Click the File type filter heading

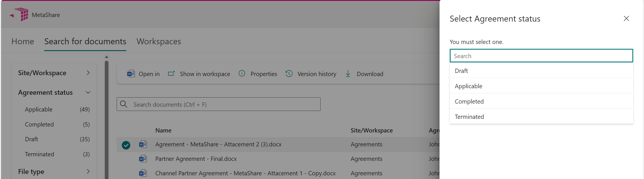tap(31, 172)
